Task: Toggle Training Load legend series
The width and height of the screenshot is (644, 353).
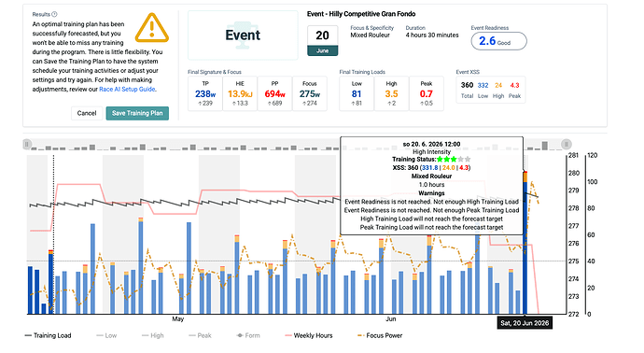Action: click(48, 335)
